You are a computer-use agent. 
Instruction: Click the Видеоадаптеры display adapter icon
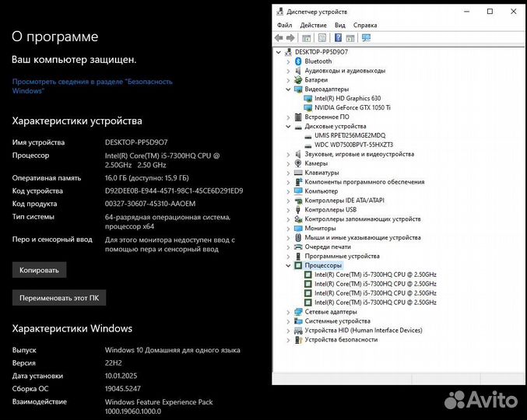[298, 89]
